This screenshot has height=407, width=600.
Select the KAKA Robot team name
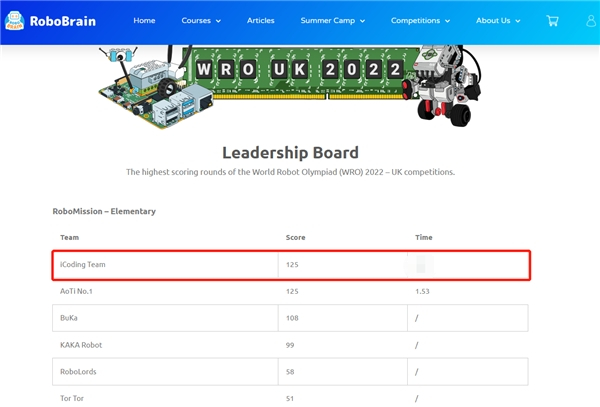[x=81, y=345]
